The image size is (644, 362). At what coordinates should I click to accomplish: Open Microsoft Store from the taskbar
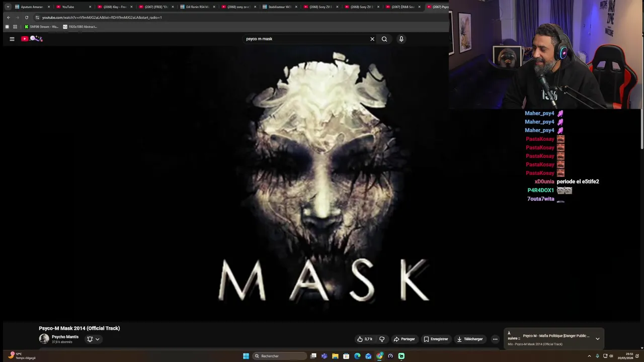[x=346, y=356]
